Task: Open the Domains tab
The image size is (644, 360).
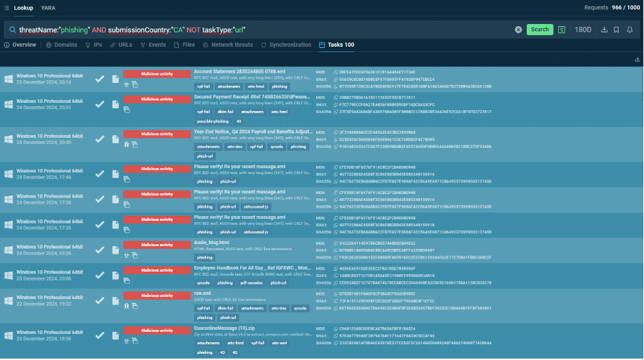Action: pyautogui.click(x=62, y=45)
